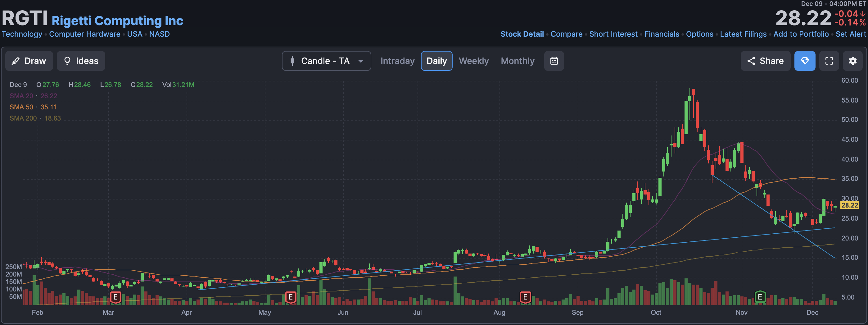Click the November green earnings E marker
Viewport: 868px width, 325px height.
pos(760,297)
